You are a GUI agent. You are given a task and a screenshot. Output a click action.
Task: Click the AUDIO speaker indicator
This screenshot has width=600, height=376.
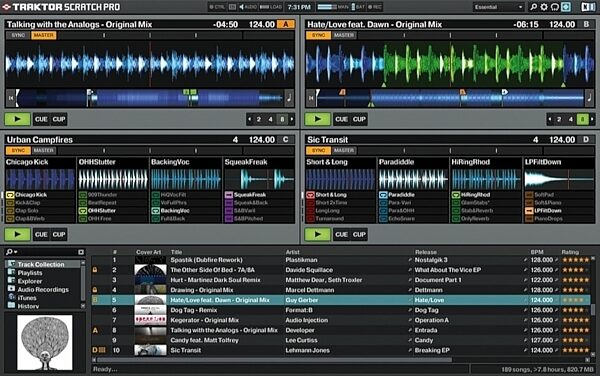pyautogui.click(x=248, y=7)
